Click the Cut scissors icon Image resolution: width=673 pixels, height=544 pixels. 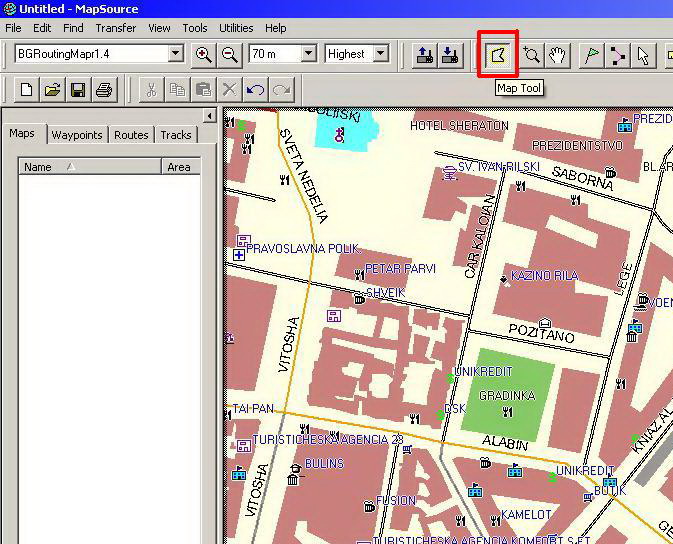[152, 90]
